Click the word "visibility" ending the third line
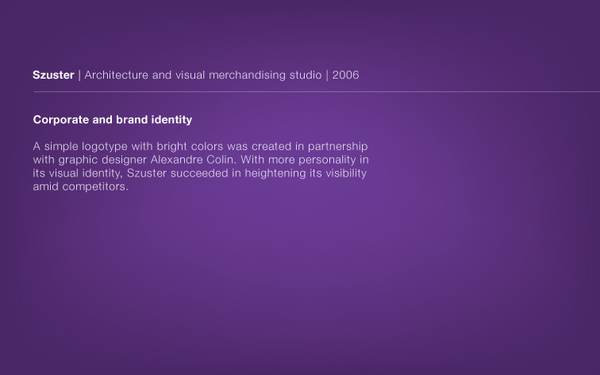 click(x=346, y=173)
